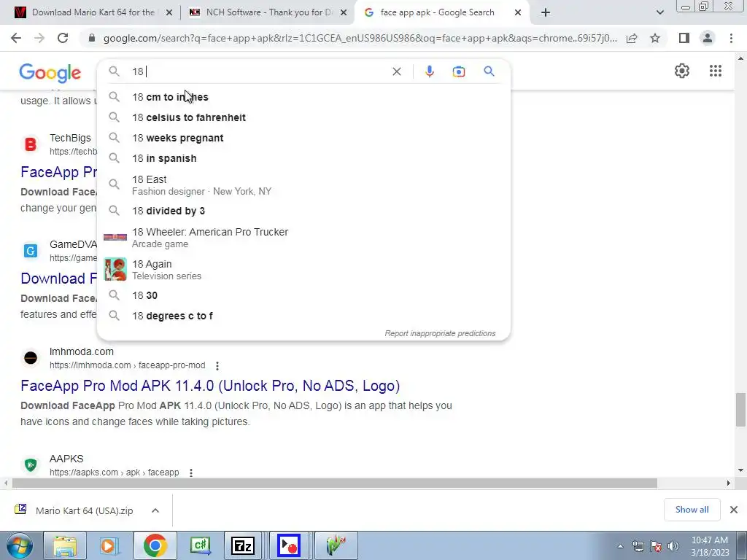Show hidden system tray icons
Image resolution: width=747 pixels, height=560 pixels.
coord(620,546)
